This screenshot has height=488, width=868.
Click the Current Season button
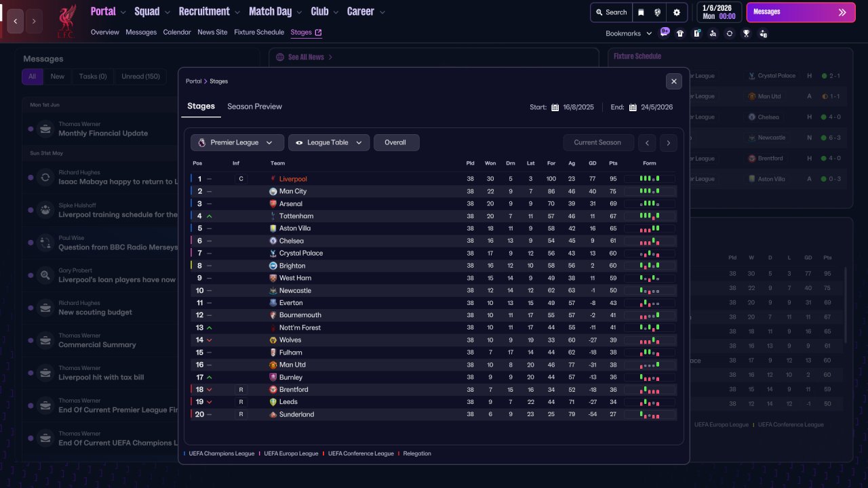click(598, 142)
